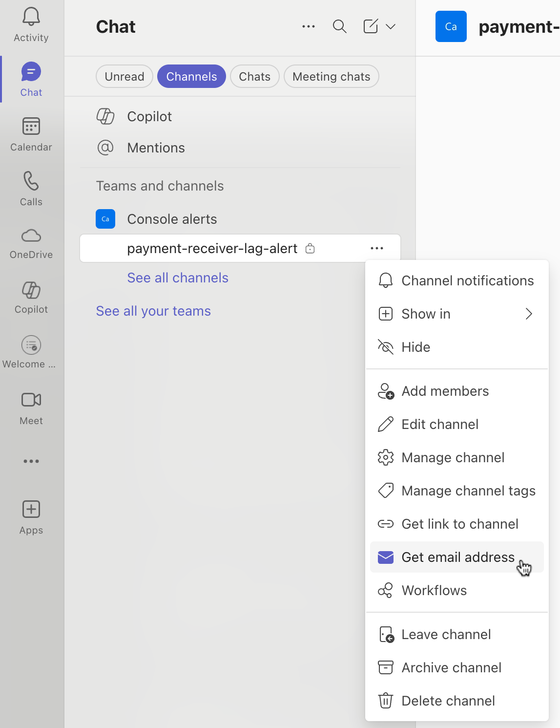Open See all your teams link
This screenshot has height=728, width=560.
153,311
